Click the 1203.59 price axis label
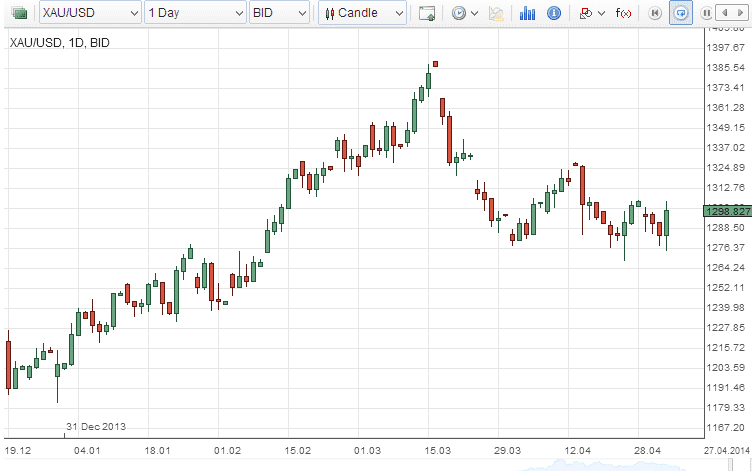The width and height of the screenshot is (752, 471). pyautogui.click(x=726, y=367)
